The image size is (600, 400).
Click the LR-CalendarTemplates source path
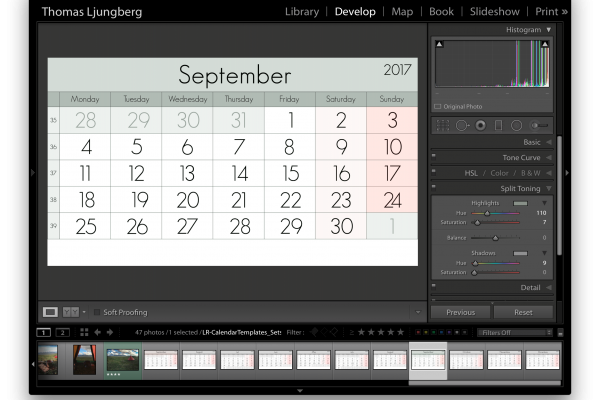[241, 332]
